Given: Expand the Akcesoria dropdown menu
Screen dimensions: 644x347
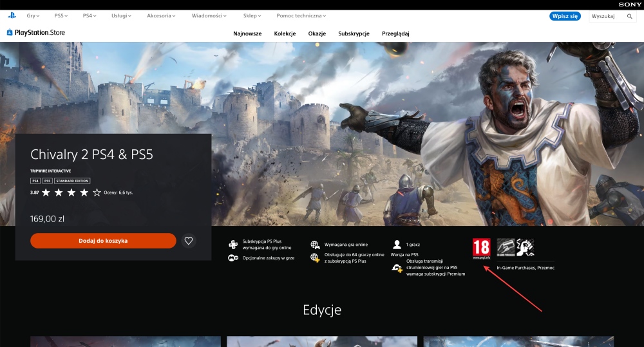Looking at the screenshot, I should [x=161, y=15].
